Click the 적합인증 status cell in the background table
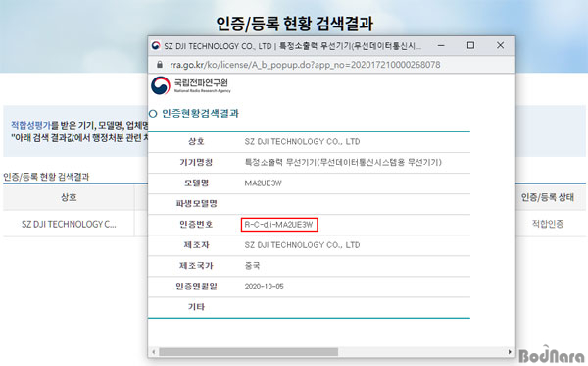The image size is (588, 366). click(548, 224)
